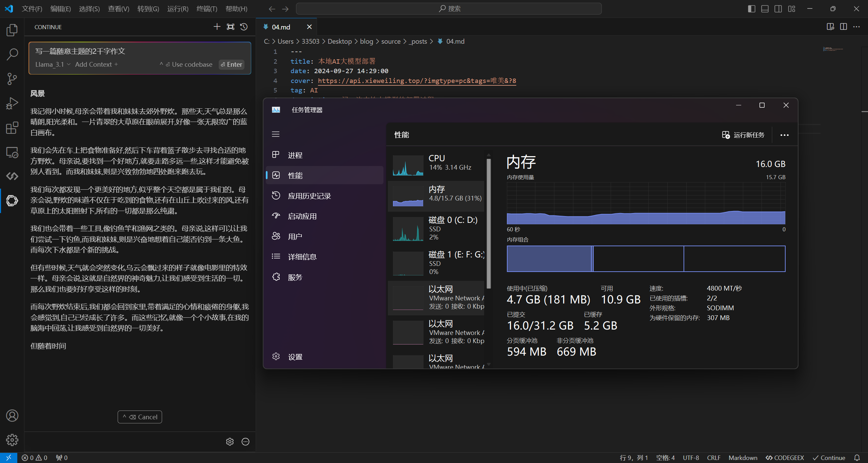Screen dimensions: 868x463
Task: Expand the Llama_3.1 model dropdown
Action: click(x=53, y=64)
